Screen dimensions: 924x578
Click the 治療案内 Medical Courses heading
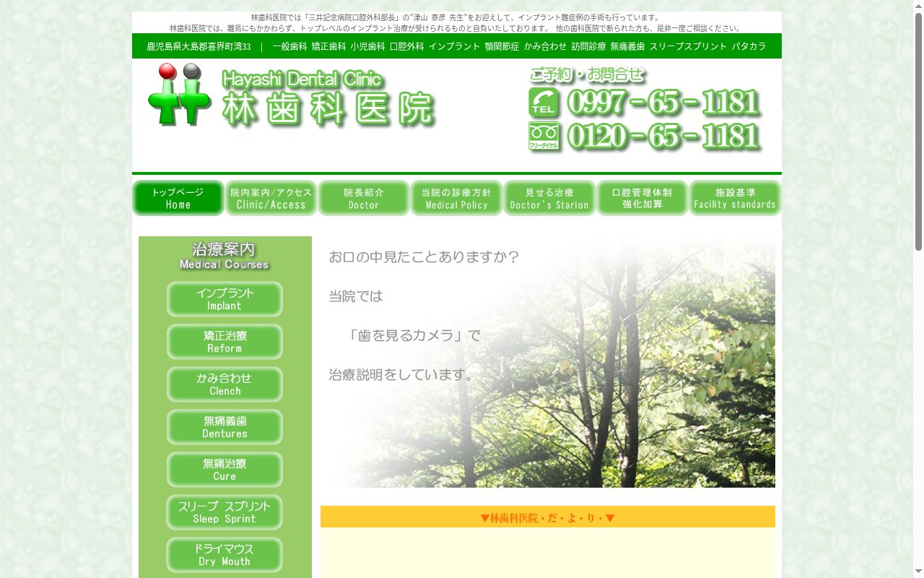tap(225, 256)
